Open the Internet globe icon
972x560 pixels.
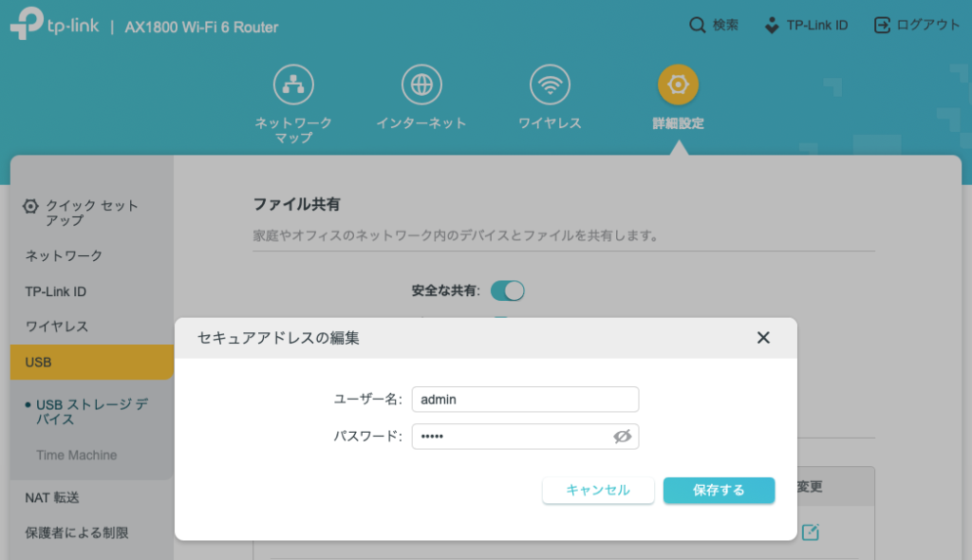(421, 85)
